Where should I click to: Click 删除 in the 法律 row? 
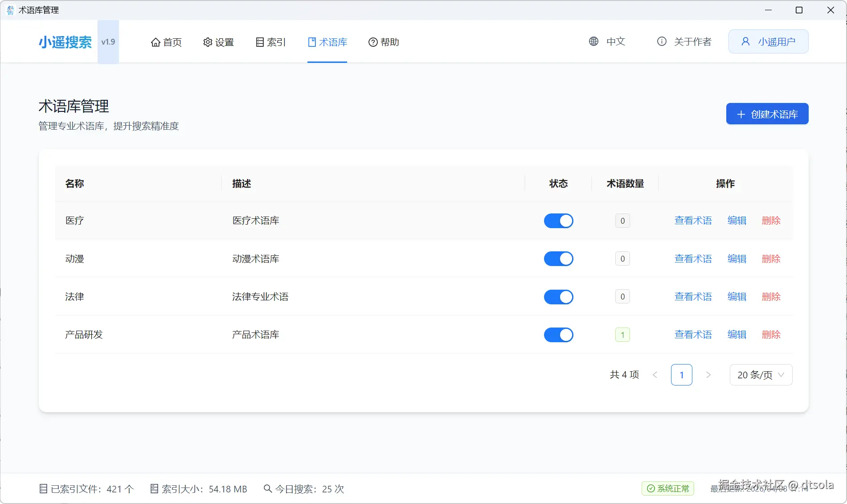(x=771, y=297)
